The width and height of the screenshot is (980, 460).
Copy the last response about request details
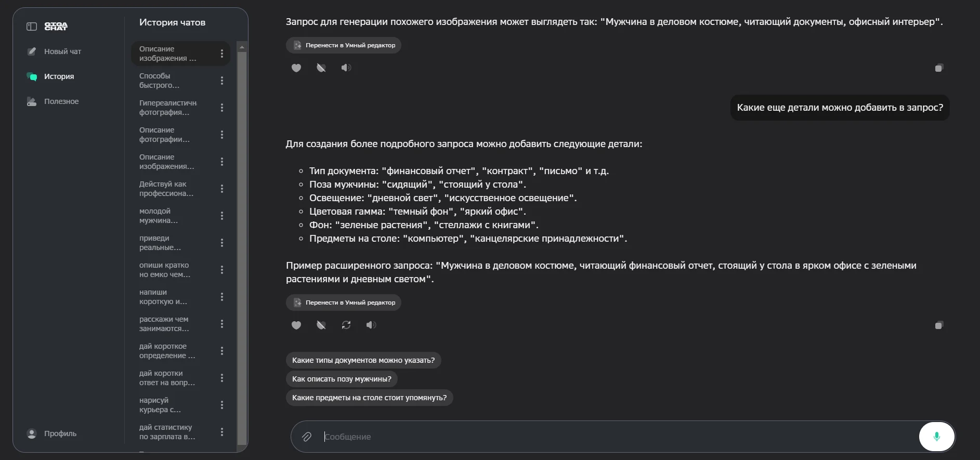(939, 325)
